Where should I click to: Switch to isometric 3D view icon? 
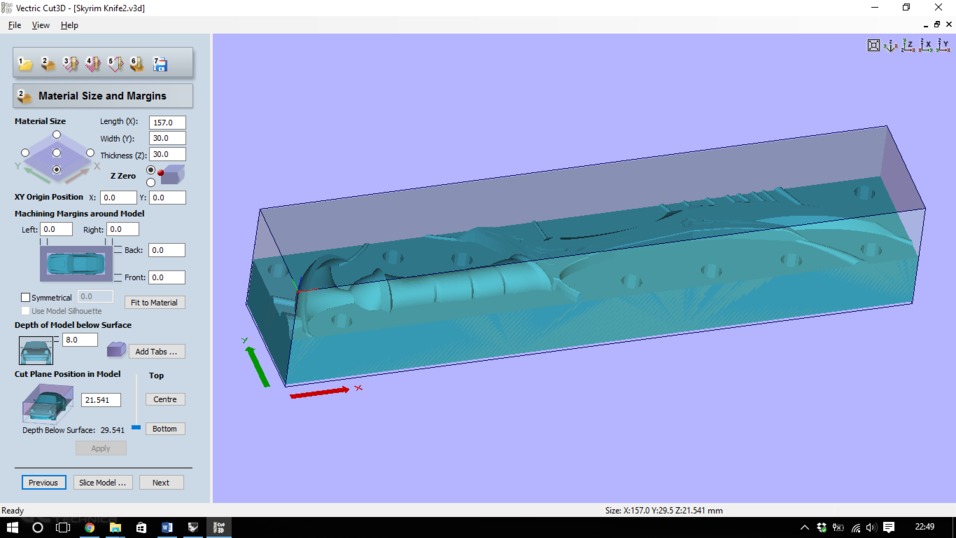point(891,45)
